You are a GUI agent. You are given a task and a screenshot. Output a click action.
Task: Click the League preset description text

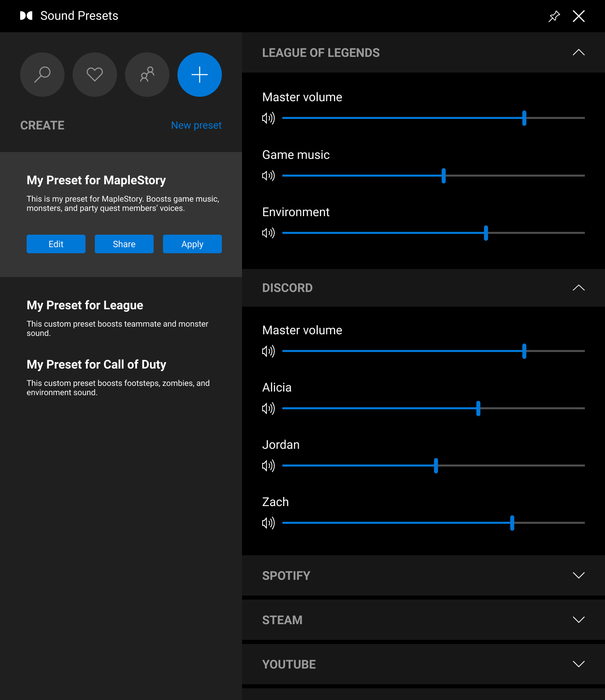pyautogui.click(x=117, y=329)
